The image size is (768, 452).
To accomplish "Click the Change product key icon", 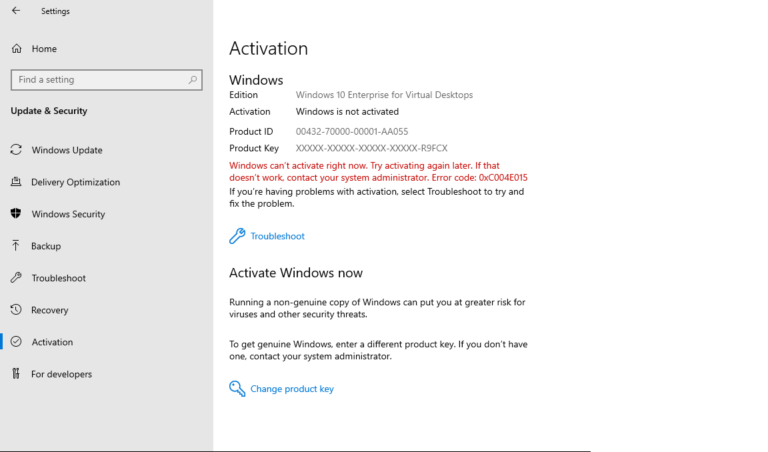I will (x=237, y=388).
